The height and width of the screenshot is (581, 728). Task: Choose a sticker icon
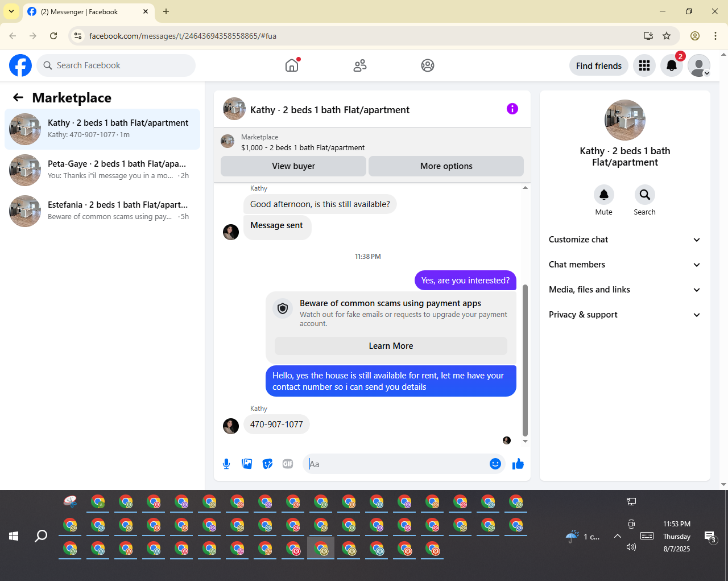pyautogui.click(x=267, y=464)
